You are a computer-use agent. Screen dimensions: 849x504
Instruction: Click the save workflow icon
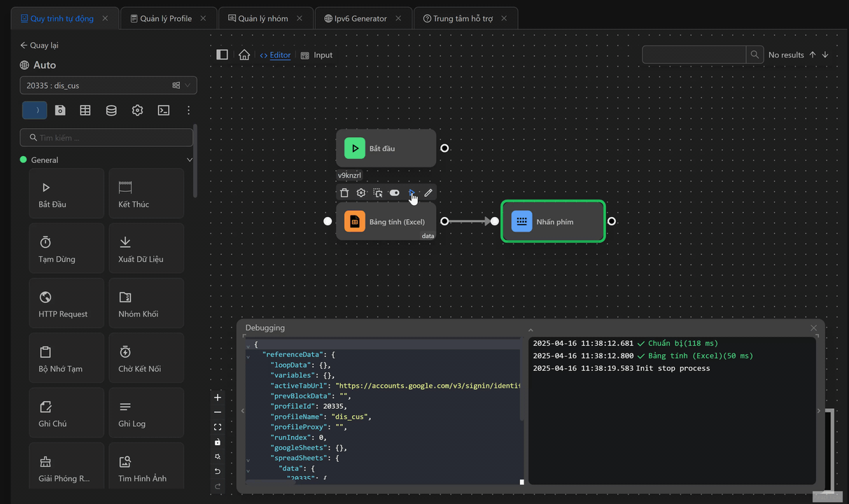pyautogui.click(x=60, y=110)
